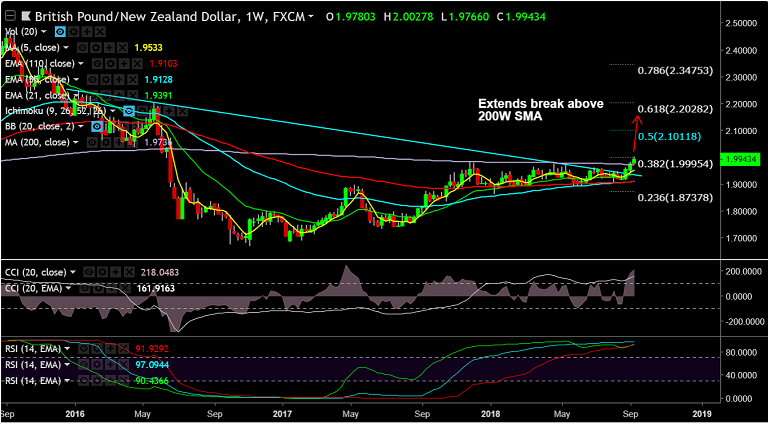Viewport: 768px width, 424px height.
Task: Click plus icon on CCI (20, close) row
Action: [x=116, y=272]
